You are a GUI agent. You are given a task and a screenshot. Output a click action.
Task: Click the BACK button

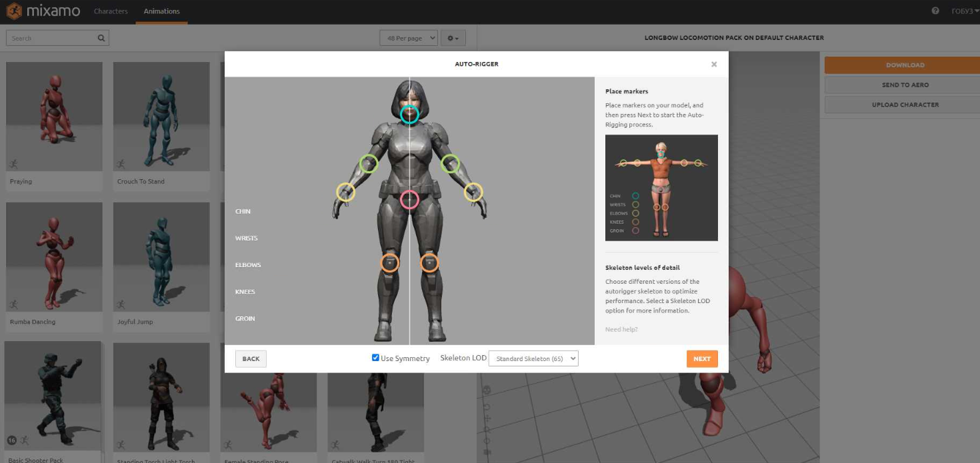(x=251, y=358)
